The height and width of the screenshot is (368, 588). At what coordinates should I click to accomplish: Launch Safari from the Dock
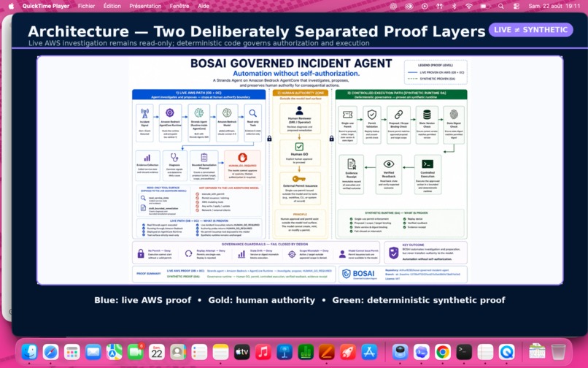click(50, 352)
